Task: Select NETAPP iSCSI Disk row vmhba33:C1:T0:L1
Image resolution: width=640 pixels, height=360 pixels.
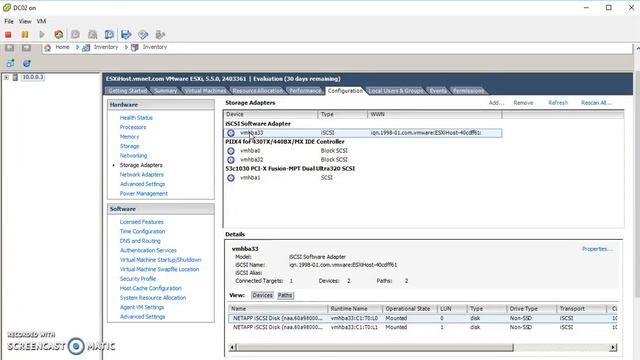Action: pyautogui.click(x=422, y=327)
